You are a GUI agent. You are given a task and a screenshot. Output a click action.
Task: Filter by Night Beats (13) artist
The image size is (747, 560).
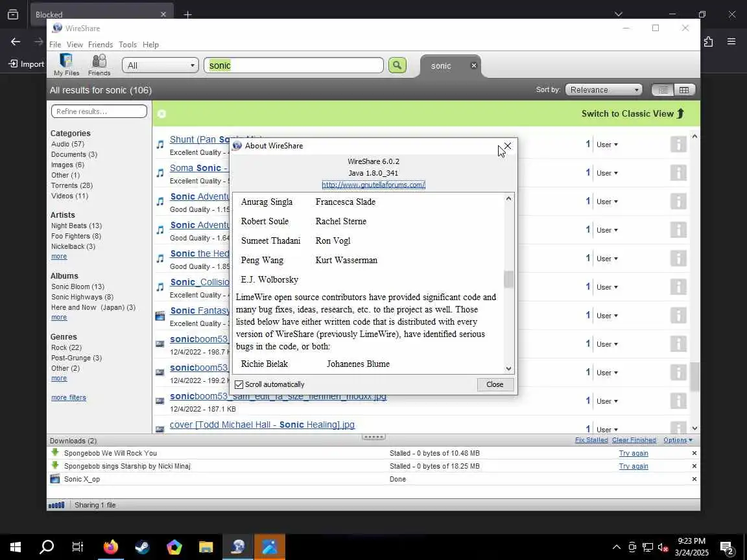[x=77, y=226]
